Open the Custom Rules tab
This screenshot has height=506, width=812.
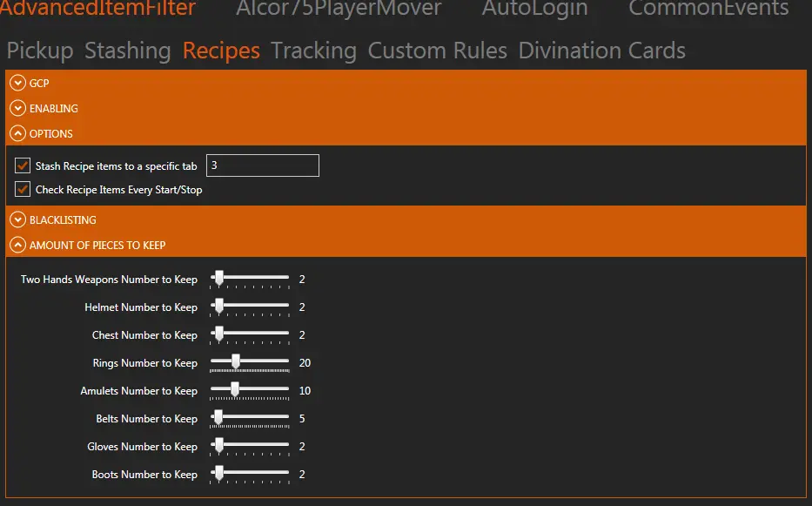[x=437, y=51]
